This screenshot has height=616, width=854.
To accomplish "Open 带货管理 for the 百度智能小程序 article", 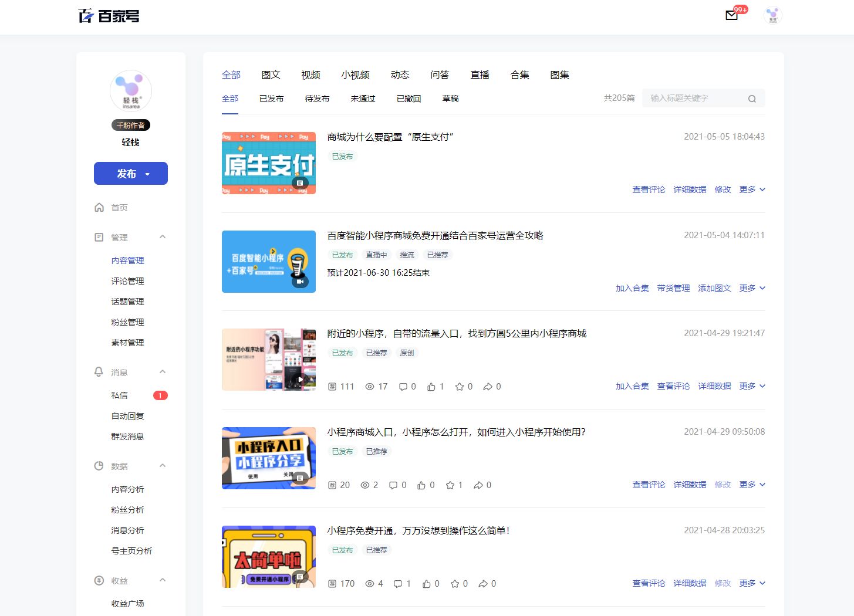I will pos(673,288).
